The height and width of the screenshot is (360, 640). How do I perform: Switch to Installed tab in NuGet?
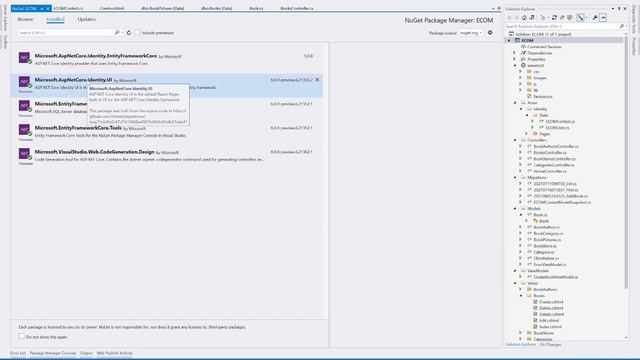coord(55,19)
